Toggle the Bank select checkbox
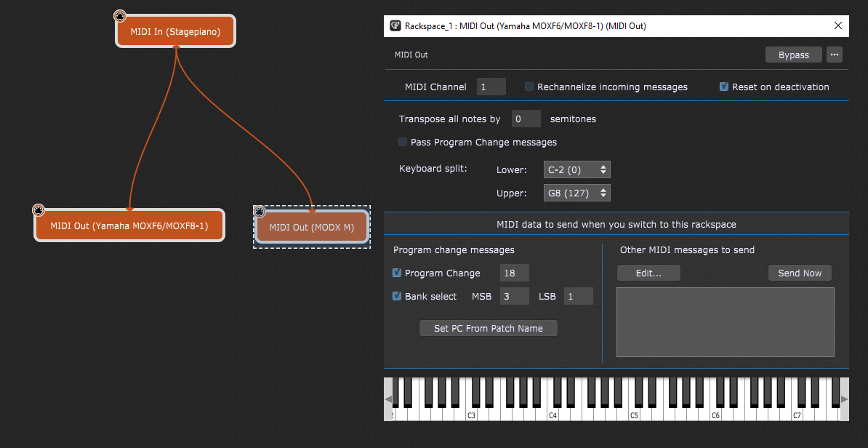Image resolution: width=868 pixels, height=448 pixels. click(397, 296)
